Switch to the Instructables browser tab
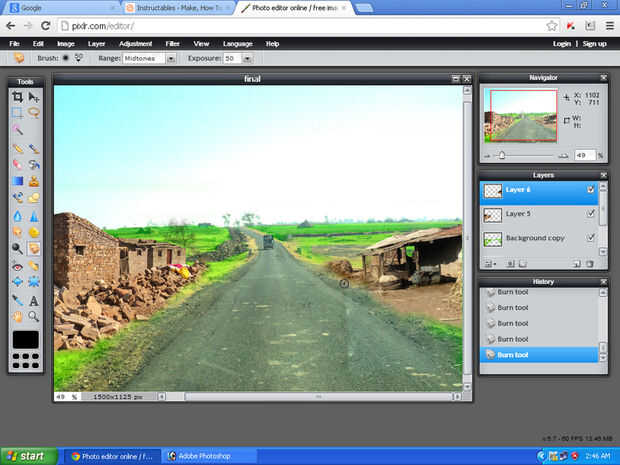620x465 pixels. 177,8
